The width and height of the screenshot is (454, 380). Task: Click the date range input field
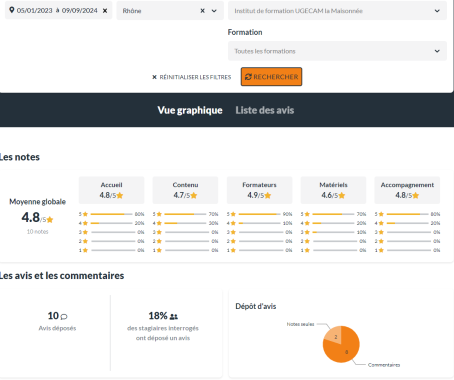pyautogui.click(x=59, y=10)
